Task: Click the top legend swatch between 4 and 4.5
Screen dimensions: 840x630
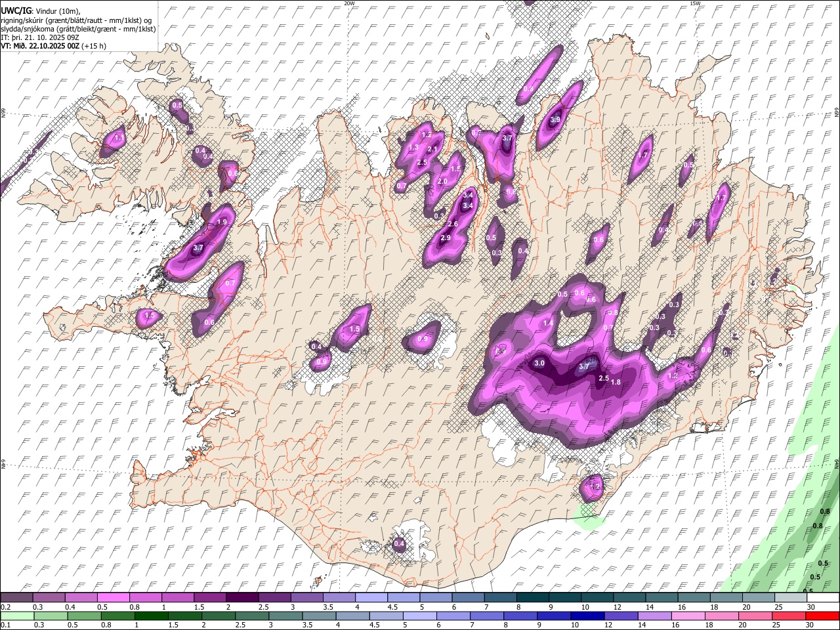Action: coord(371,597)
